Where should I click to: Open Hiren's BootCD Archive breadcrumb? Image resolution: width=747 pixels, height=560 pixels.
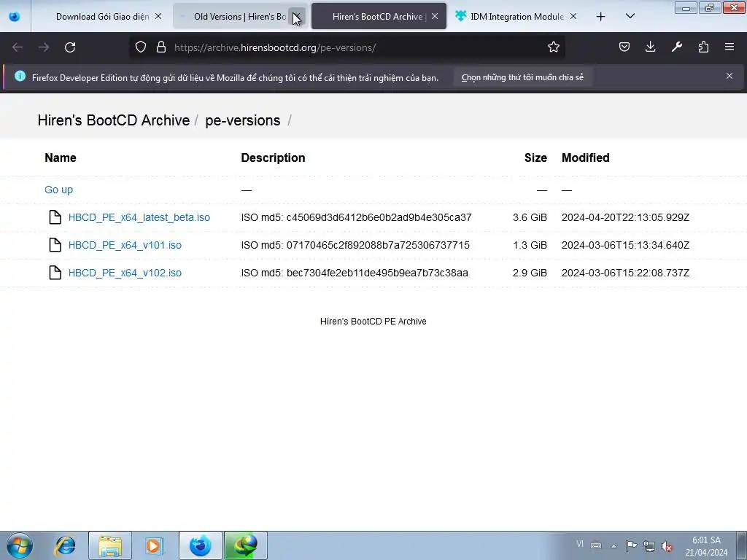pyautogui.click(x=113, y=120)
